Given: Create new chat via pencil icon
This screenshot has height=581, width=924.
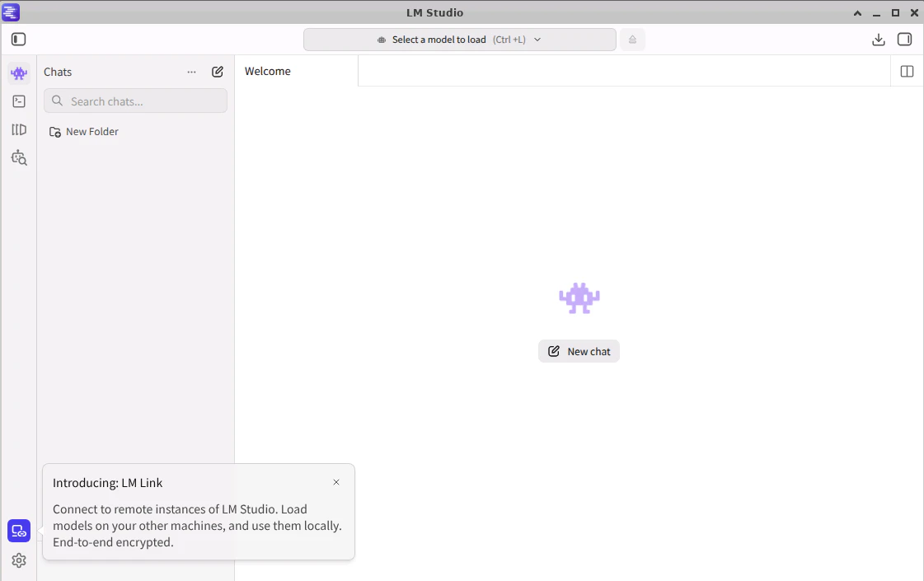Looking at the screenshot, I should pos(218,72).
